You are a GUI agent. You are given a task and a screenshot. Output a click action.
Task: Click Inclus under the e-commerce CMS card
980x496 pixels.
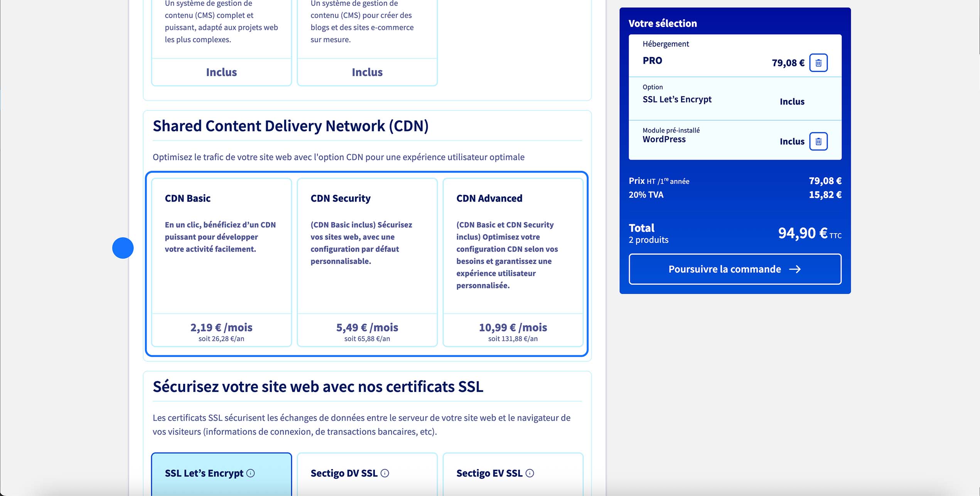367,72
